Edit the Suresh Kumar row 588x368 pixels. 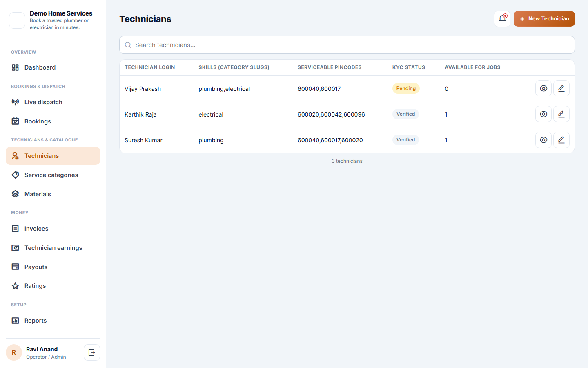[x=561, y=140]
